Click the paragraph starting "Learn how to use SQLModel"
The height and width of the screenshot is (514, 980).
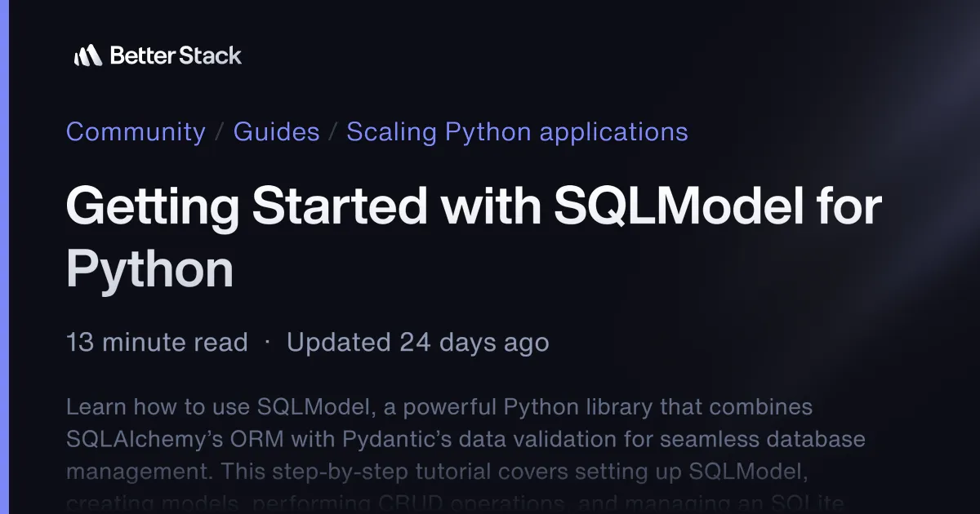[x=465, y=453]
